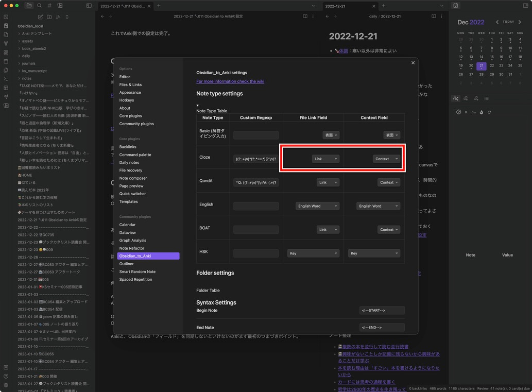Open Cloze Context Field dropdown
The height and width of the screenshot is (392, 532).
386,159
